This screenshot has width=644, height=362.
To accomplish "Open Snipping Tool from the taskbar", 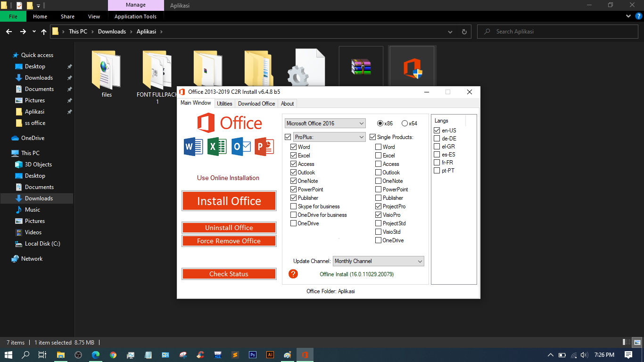I will click(183, 355).
